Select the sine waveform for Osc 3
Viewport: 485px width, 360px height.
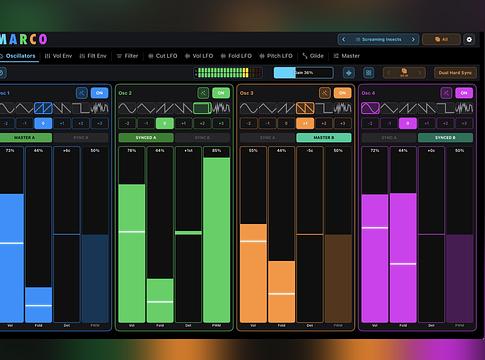249,108
